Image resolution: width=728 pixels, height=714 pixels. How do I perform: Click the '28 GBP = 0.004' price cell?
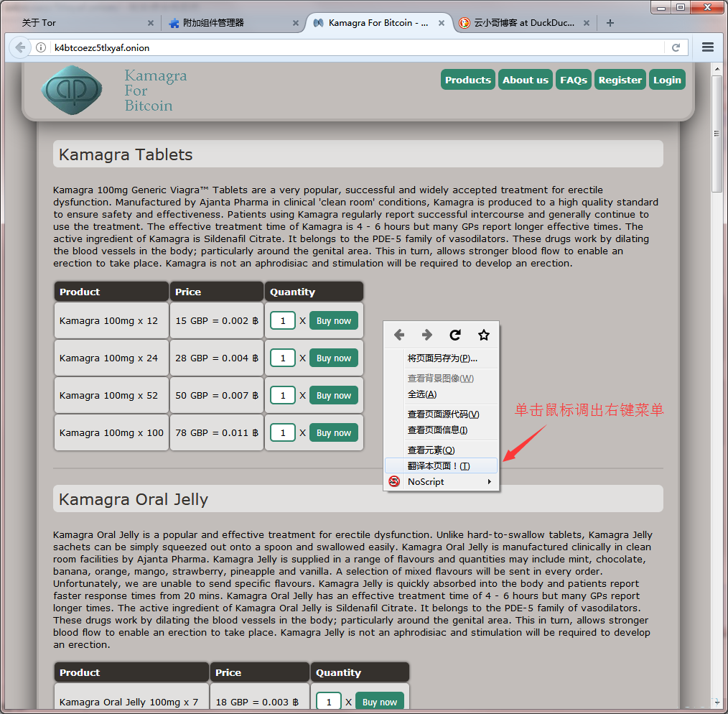pyautogui.click(x=216, y=358)
